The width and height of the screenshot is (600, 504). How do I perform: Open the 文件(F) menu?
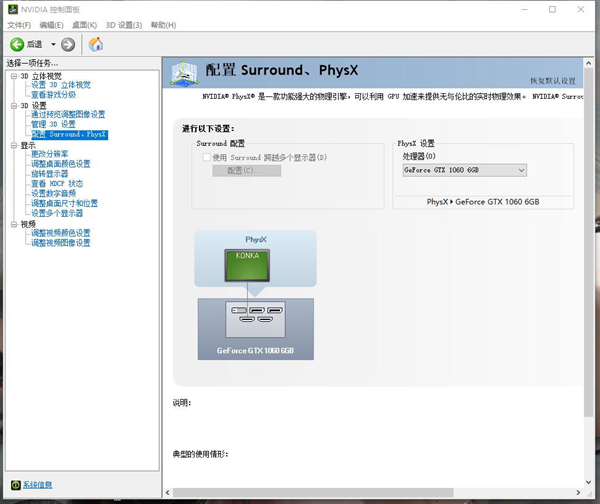(19, 25)
